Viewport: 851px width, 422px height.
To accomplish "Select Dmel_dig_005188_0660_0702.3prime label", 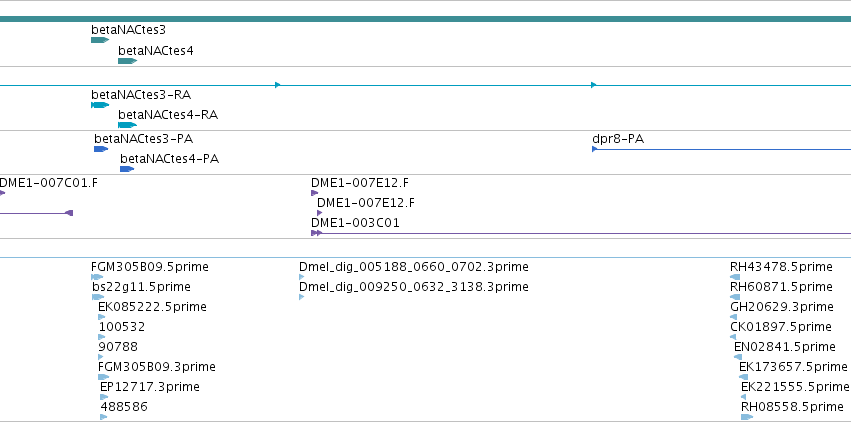I will 414,267.
